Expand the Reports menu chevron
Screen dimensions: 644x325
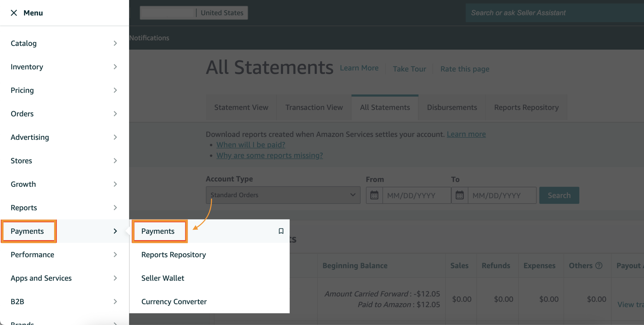(x=115, y=208)
